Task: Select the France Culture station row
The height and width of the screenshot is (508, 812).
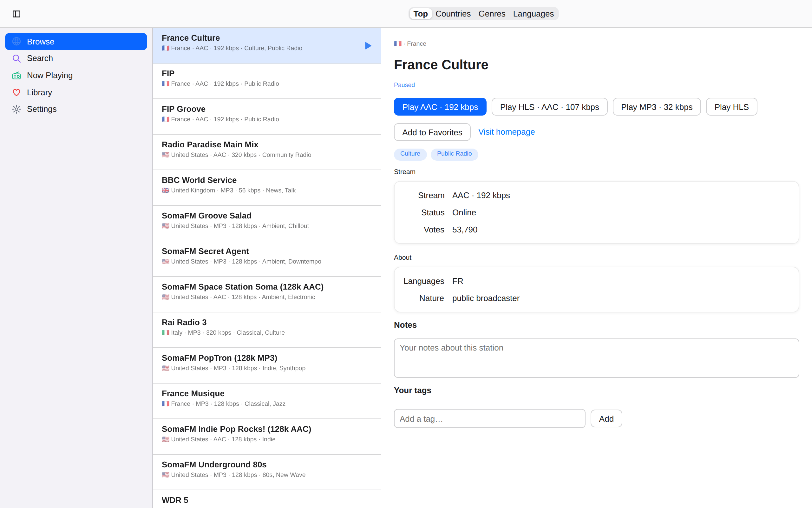Action: [x=267, y=45]
